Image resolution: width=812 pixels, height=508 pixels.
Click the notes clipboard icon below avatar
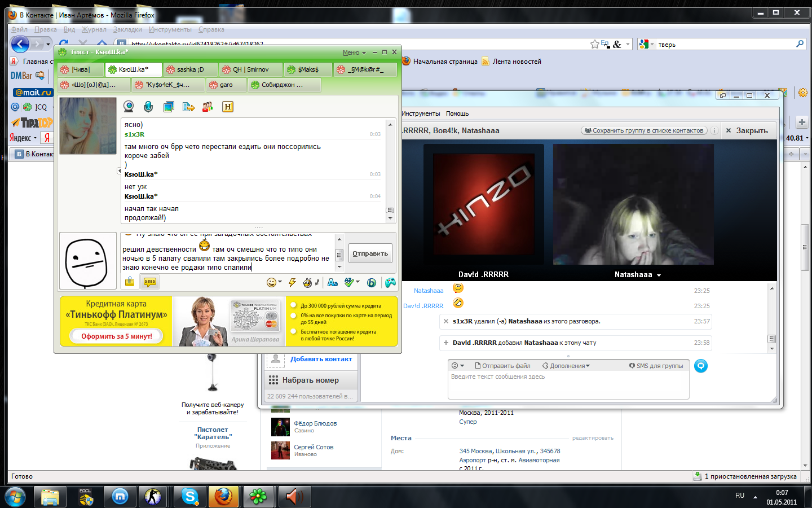click(130, 282)
